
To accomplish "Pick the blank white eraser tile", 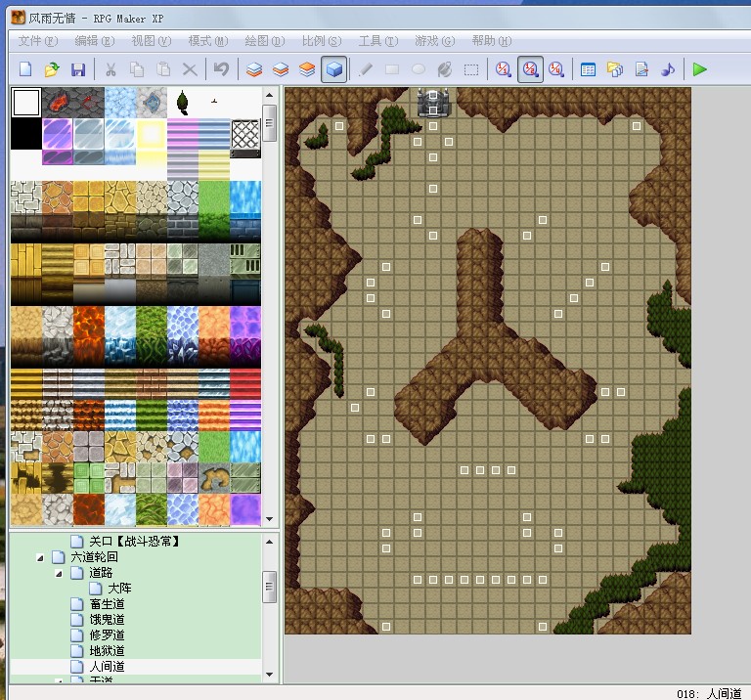I will click(25, 103).
